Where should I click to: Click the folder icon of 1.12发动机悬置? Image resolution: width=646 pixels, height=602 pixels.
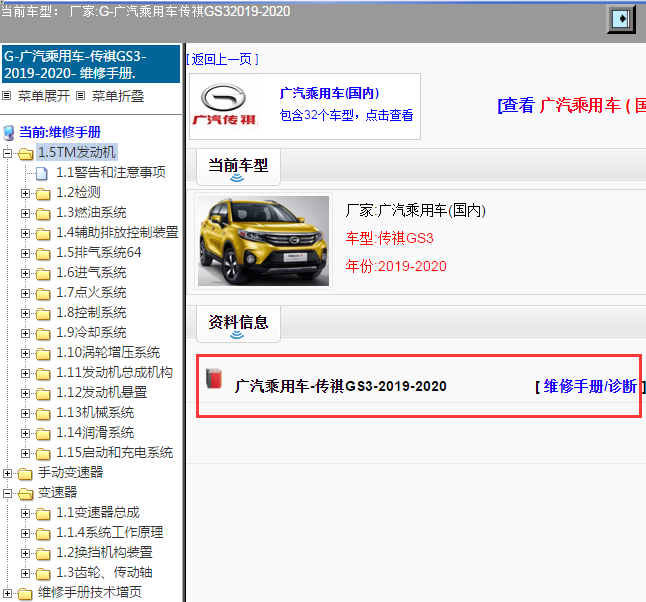pos(43,394)
